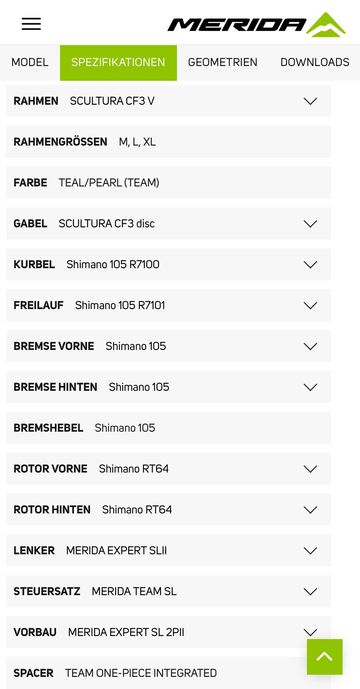Expand the FREILAUF row chevron
This screenshot has width=360, height=689.
tap(310, 305)
